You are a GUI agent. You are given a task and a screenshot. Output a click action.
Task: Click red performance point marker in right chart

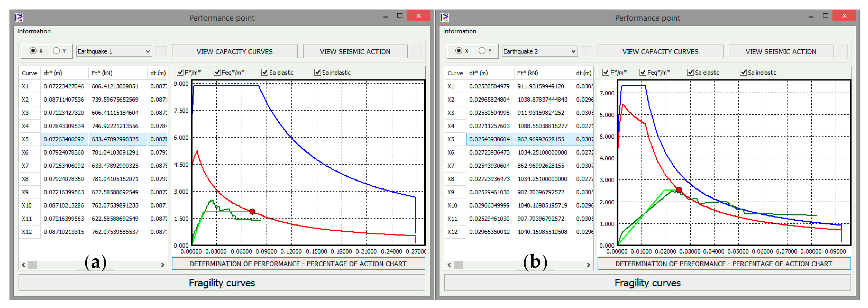[679, 190]
